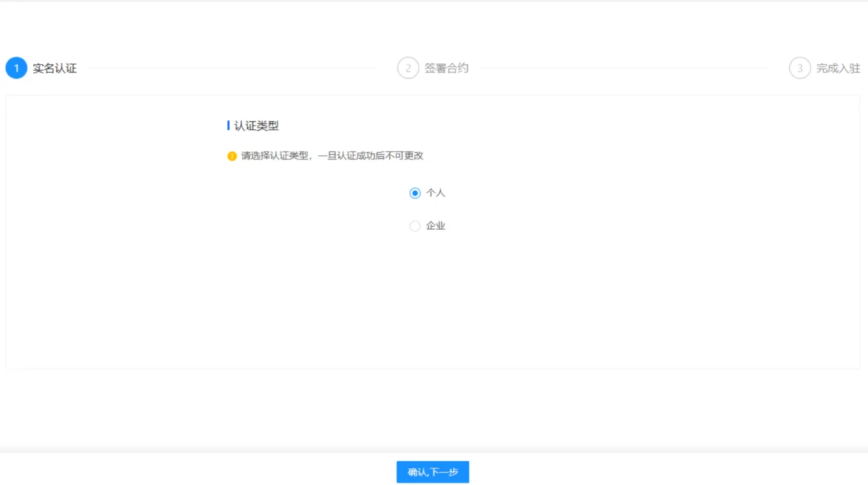The height and width of the screenshot is (485, 868).
Task: Open the 签署合约 step label
Action: coord(447,69)
